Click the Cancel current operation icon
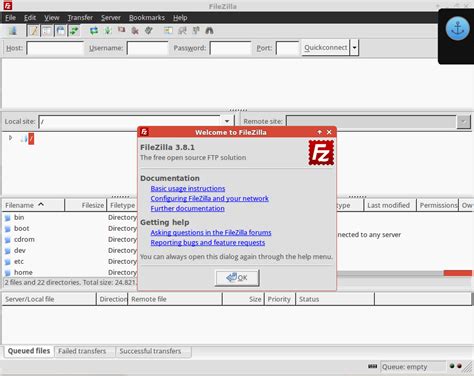474x376 pixels. click(121, 30)
